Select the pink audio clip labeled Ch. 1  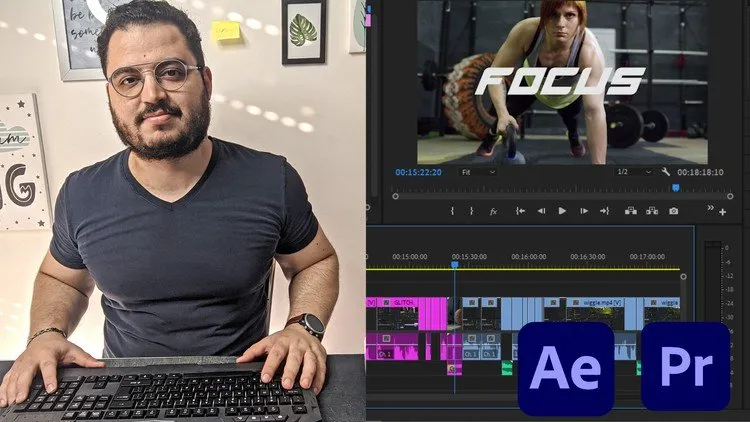(397, 346)
